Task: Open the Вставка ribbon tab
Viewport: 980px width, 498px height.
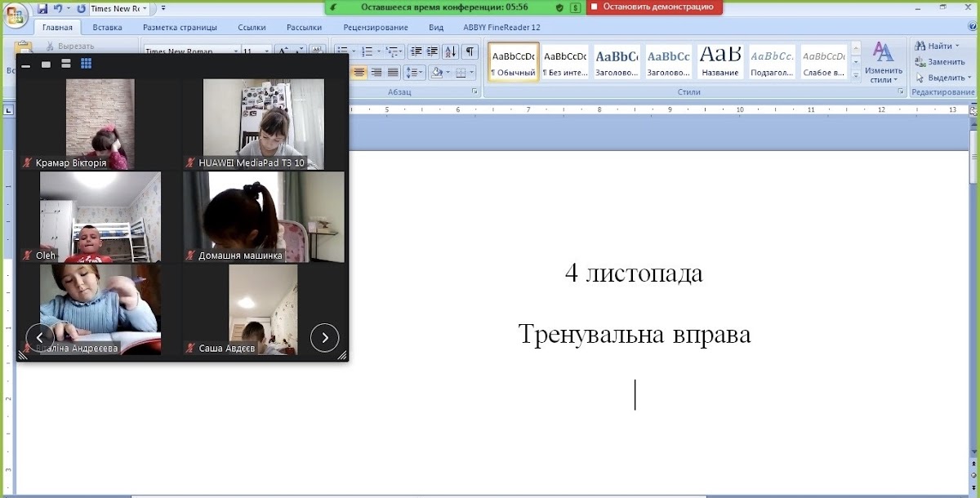Action: tap(107, 27)
